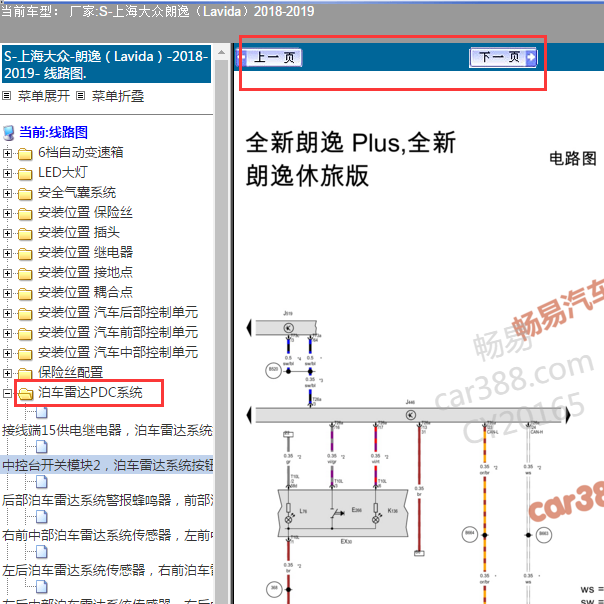Collapse the 泊车雷达PDC系统 folder
Image resolution: width=604 pixels, height=604 pixels.
[7, 393]
